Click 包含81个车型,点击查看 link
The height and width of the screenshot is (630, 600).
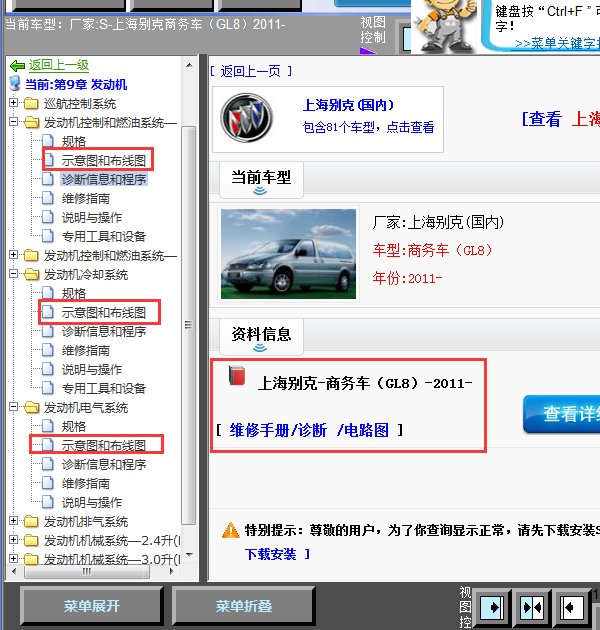coord(368,127)
